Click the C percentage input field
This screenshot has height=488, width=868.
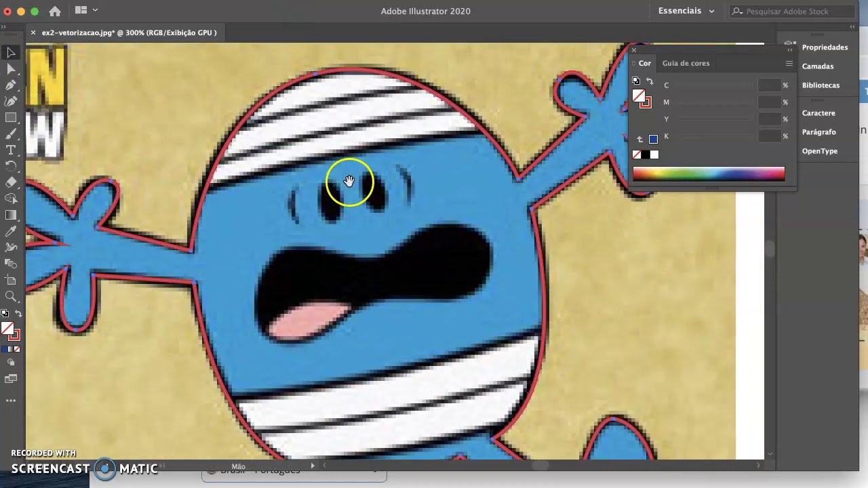pyautogui.click(x=769, y=85)
